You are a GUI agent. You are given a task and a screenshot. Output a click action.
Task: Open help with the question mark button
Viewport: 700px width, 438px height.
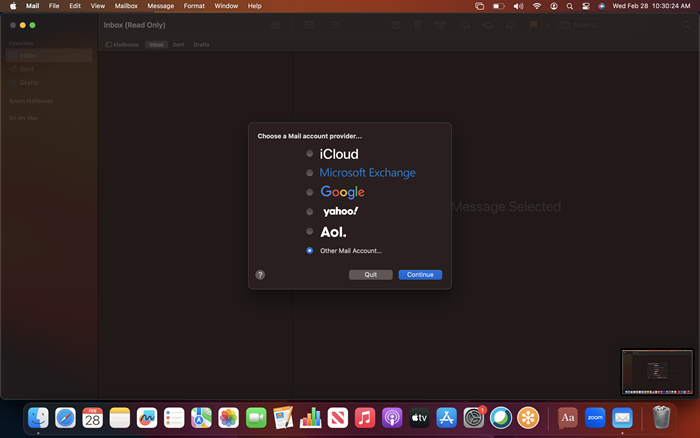point(260,275)
